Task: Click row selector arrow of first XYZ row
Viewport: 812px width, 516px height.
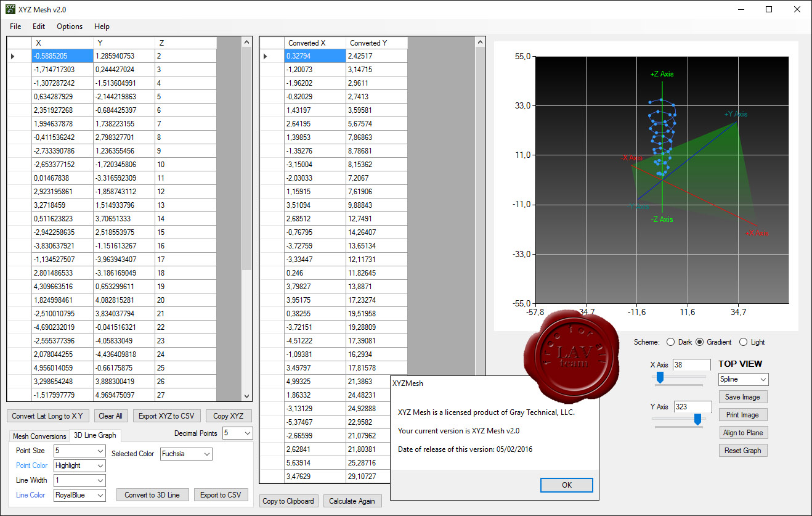Action: point(19,56)
